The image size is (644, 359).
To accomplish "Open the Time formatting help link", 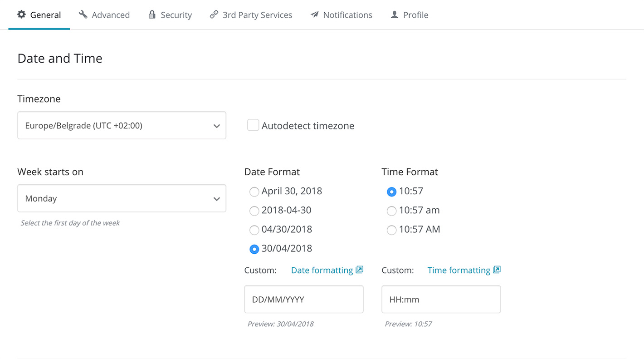I will [459, 270].
